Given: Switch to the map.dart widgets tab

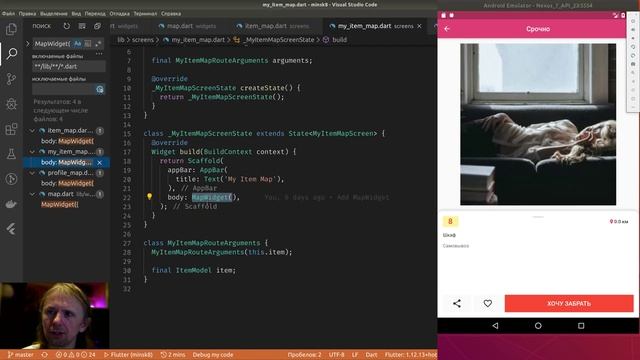Looking at the screenshot, I should [187, 26].
